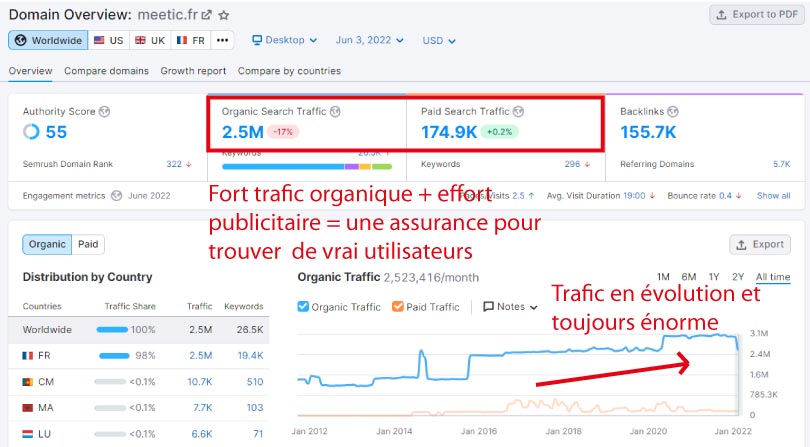Select the 1M time range
The image size is (810, 447).
click(663, 277)
